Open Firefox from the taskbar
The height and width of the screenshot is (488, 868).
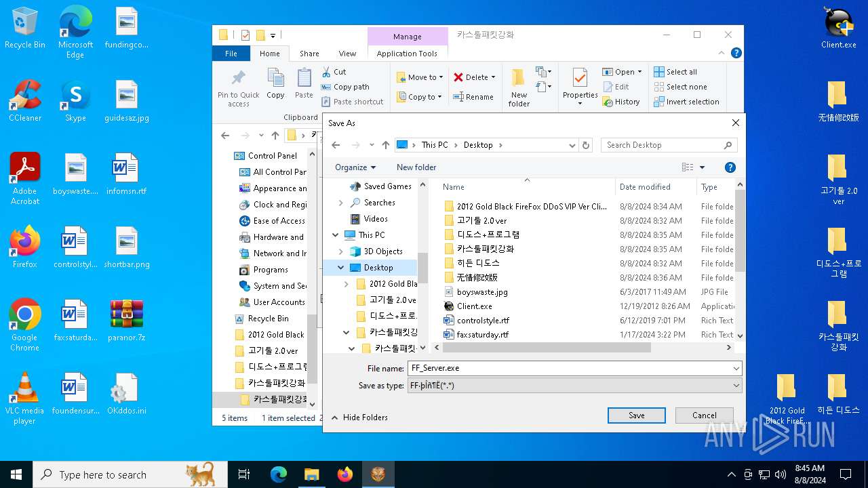click(x=345, y=474)
